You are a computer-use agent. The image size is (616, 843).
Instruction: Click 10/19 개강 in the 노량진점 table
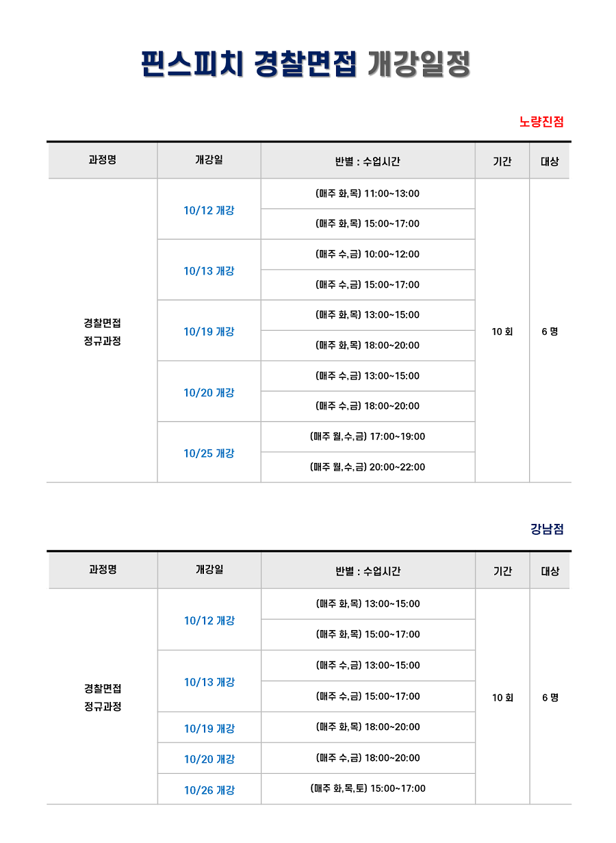coord(209,331)
